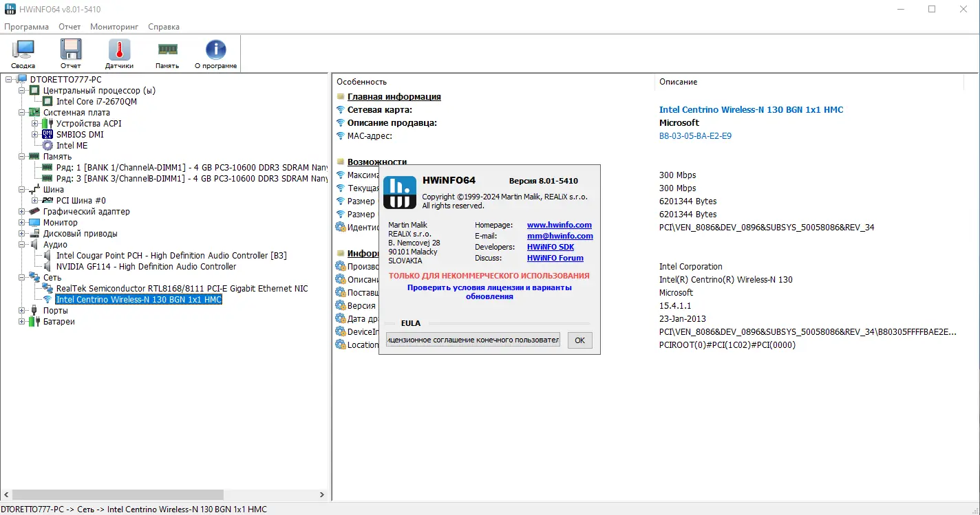Click the tree scrollbar right arrow
This screenshot has height=515, width=980.
(x=322, y=494)
